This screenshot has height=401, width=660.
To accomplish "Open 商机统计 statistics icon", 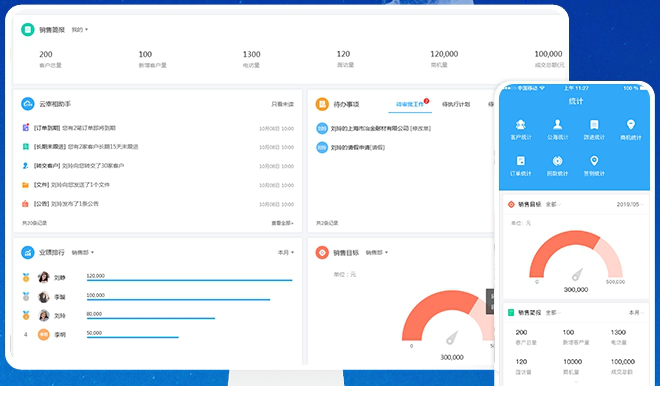I will [x=630, y=126].
